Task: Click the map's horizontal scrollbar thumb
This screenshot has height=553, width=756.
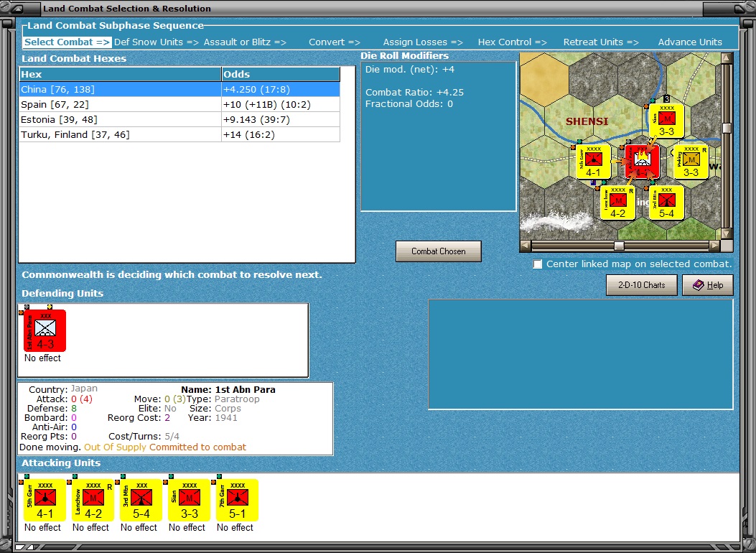Action: 619,246
